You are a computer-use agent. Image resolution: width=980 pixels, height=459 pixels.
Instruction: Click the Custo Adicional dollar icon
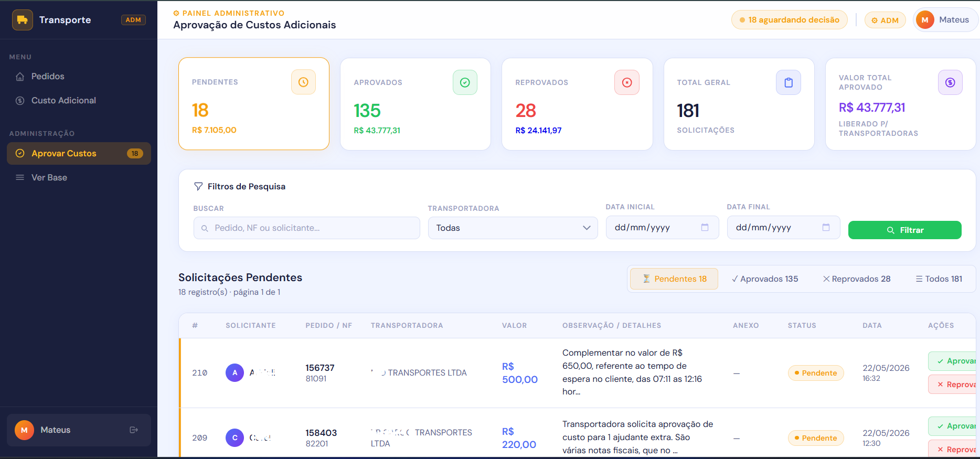pos(20,101)
